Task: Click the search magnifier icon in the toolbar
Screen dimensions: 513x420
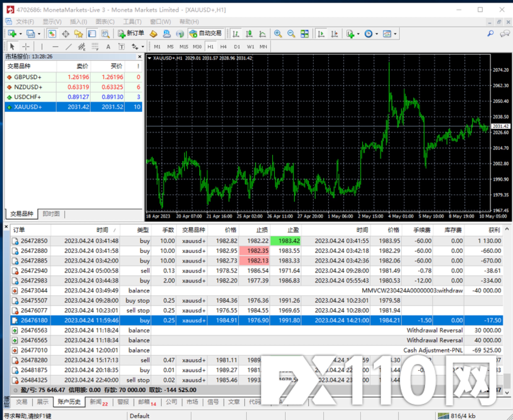Action: click(x=490, y=34)
